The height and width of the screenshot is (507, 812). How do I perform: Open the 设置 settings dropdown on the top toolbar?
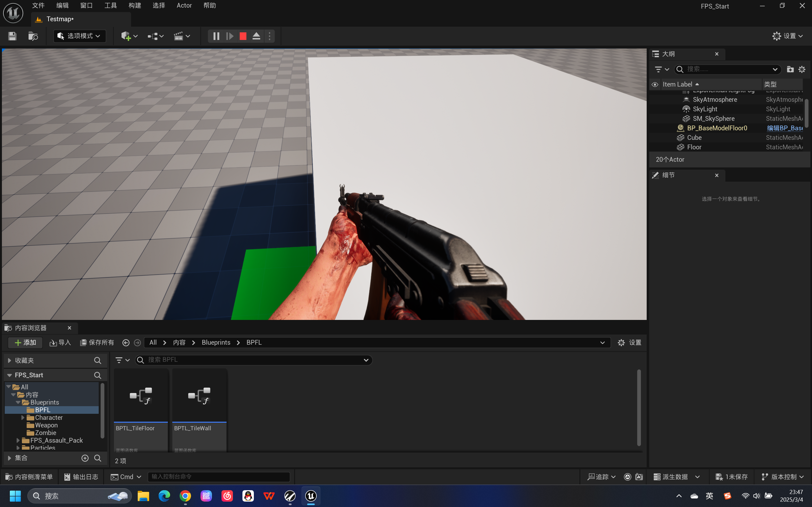[x=788, y=36]
